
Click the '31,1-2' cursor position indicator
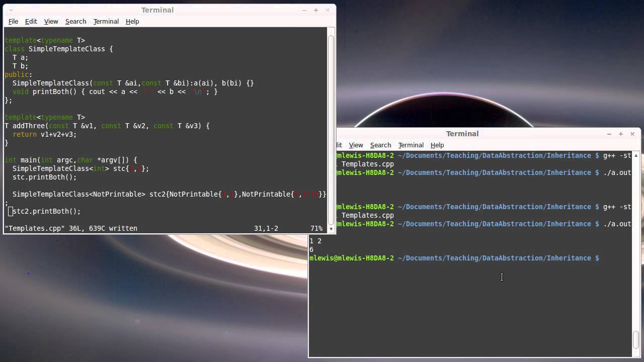[266, 228]
